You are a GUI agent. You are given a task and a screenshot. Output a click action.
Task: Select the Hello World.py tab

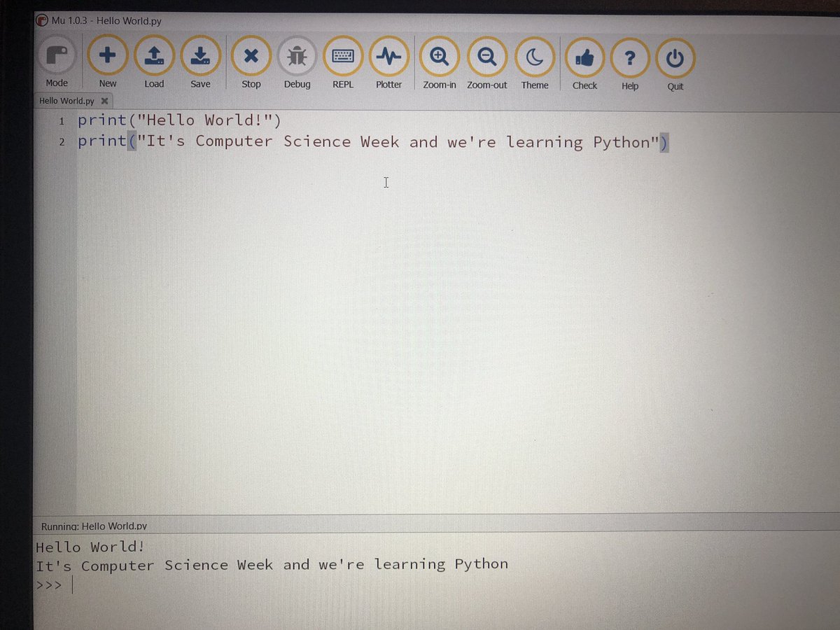coord(66,100)
